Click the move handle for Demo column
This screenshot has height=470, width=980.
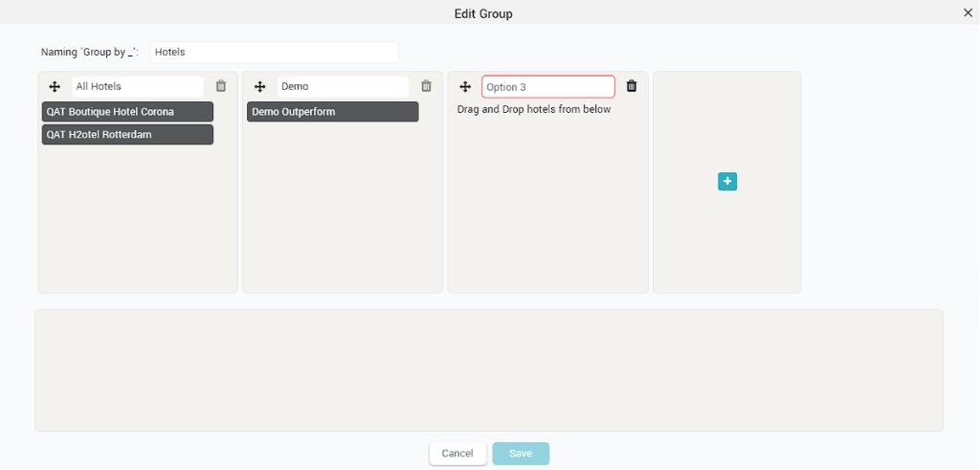click(x=260, y=87)
